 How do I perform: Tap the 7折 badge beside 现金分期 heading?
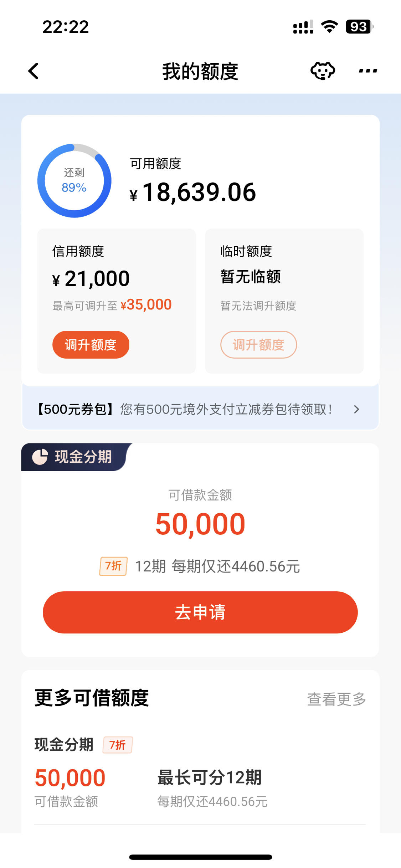click(118, 745)
